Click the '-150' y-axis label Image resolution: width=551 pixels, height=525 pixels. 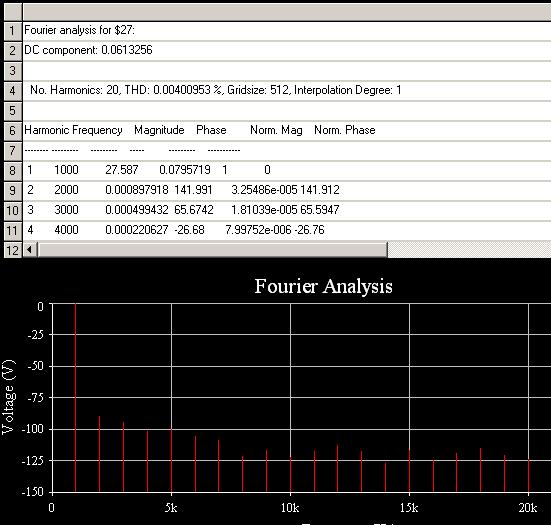pyautogui.click(x=33, y=492)
